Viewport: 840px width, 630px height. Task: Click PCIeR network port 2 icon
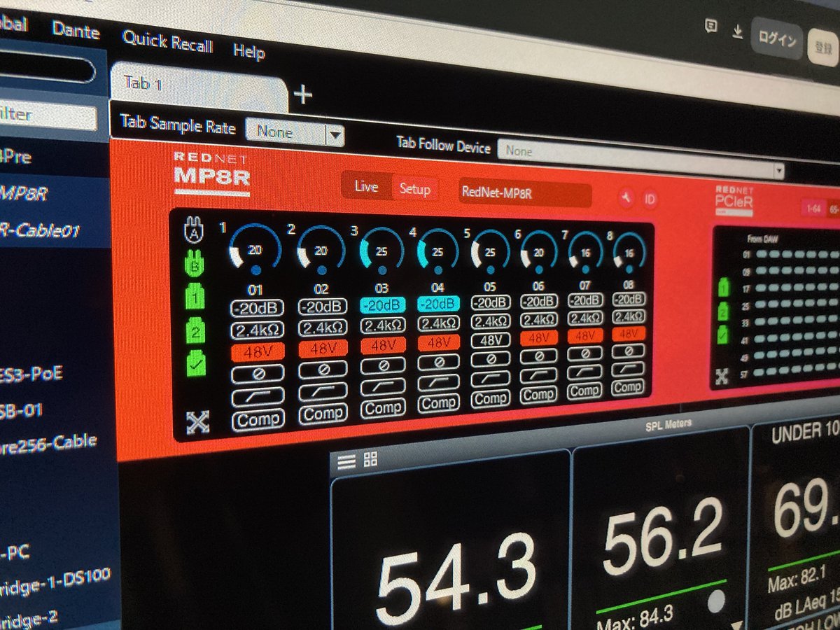point(724,311)
